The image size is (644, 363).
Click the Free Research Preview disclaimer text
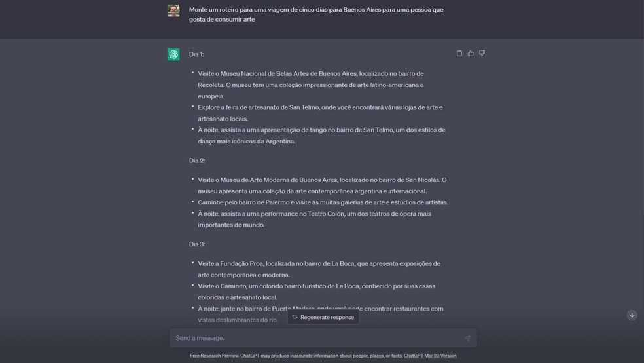tap(296, 356)
